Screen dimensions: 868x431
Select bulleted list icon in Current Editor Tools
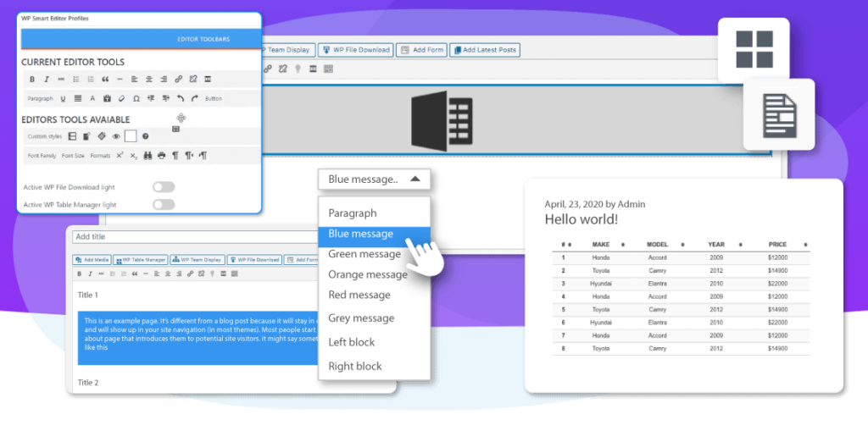point(76,79)
